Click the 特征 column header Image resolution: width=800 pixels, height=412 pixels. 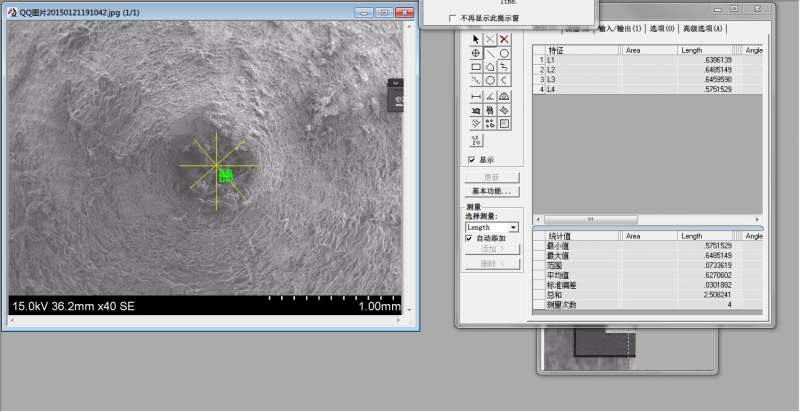583,50
